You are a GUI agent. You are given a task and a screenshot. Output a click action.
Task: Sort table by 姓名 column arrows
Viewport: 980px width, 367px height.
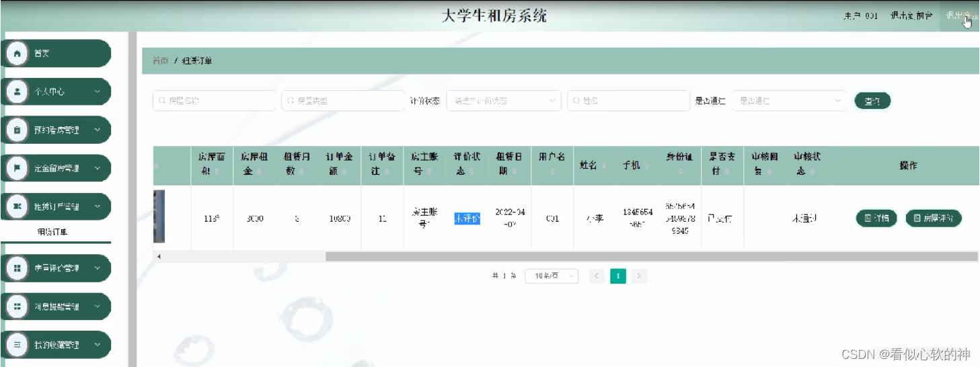click(603, 166)
